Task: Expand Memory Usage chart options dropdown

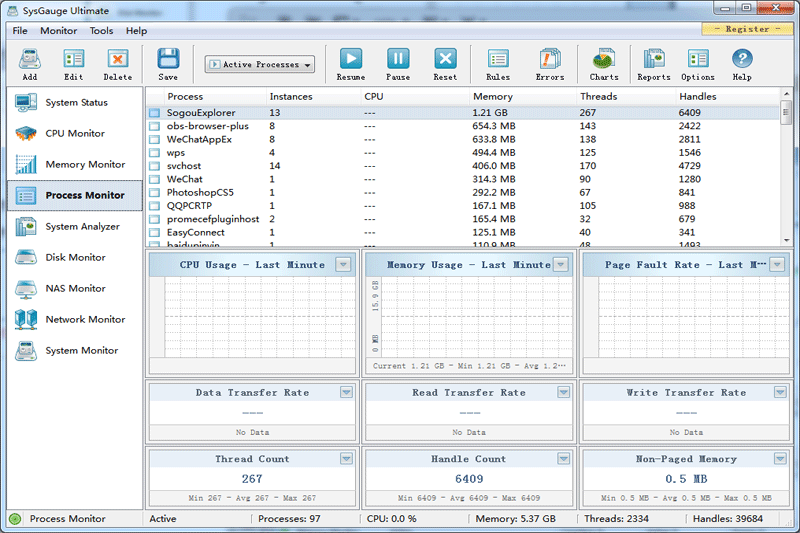Action: point(561,265)
